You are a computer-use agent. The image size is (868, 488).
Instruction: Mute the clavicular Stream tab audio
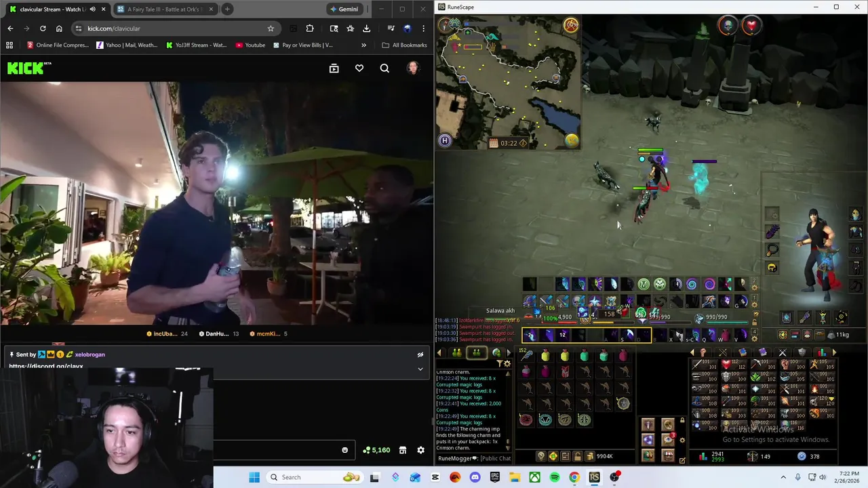pyautogui.click(x=92, y=9)
